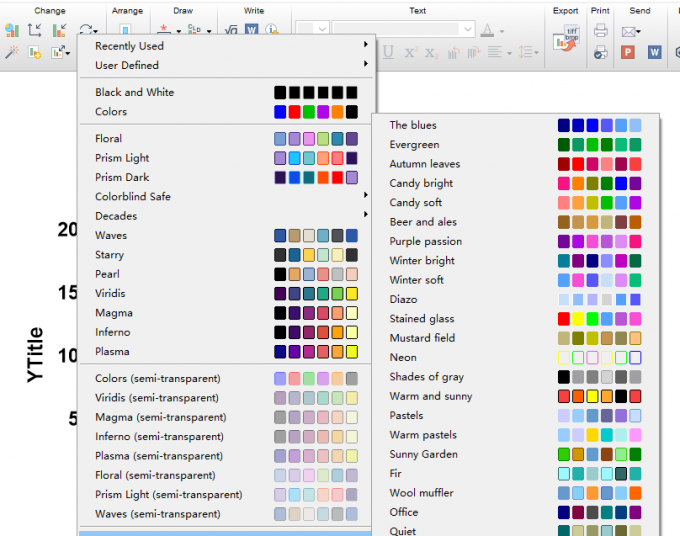Open the resize graph dropdown arrow
The height and width of the screenshot is (536, 680).
tap(68, 53)
